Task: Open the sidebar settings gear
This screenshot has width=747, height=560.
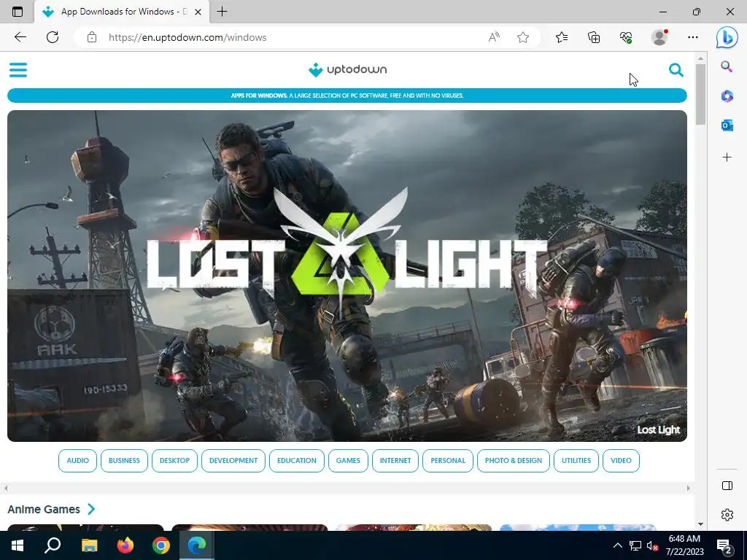Action: tap(727, 515)
